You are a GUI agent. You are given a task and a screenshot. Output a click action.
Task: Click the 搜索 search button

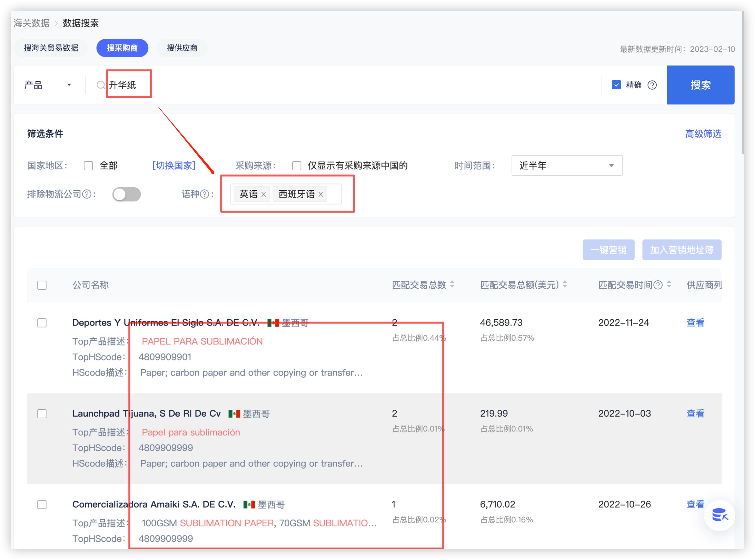[700, 85]
